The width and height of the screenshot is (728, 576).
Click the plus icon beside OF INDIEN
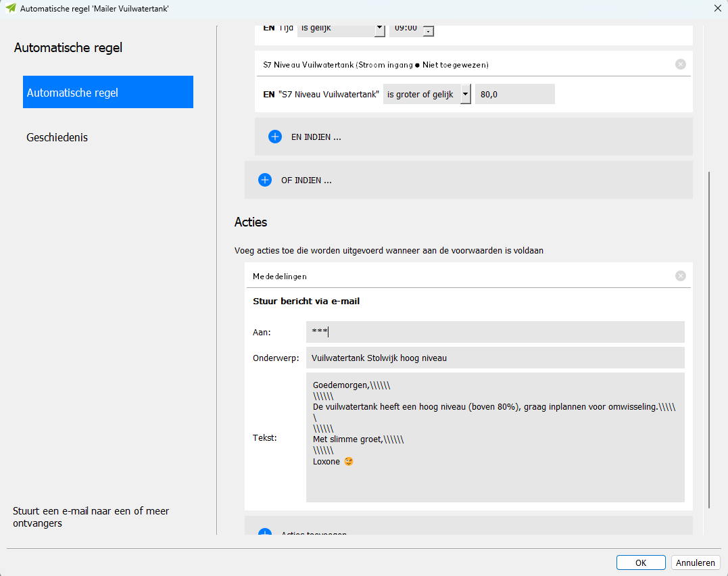265,180
